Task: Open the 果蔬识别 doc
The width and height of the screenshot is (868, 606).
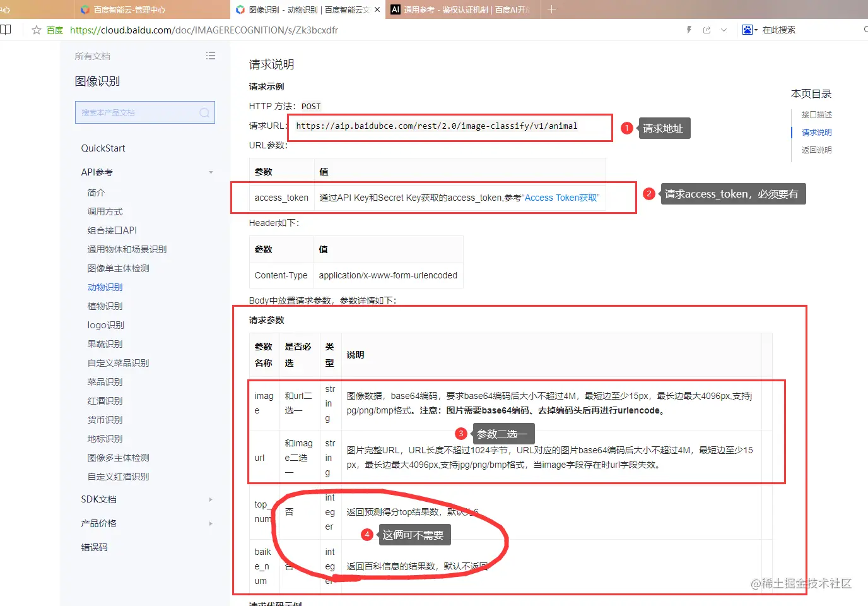Action: coord(105,344)
